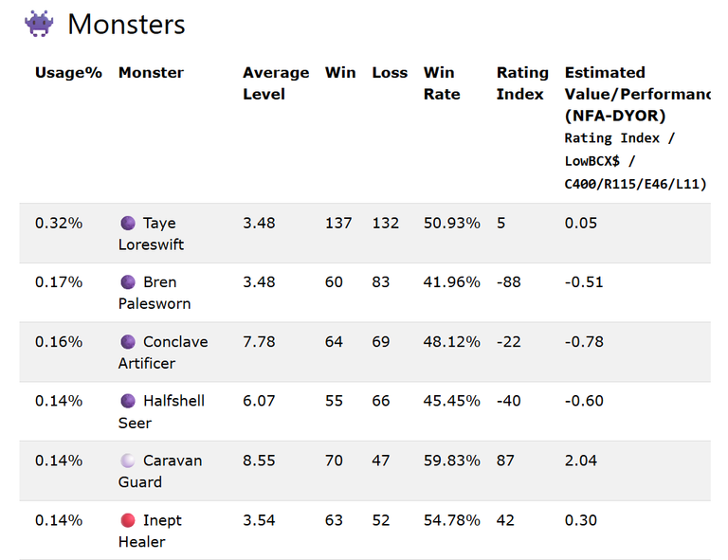Click Taye Loreswift's purple orb icon
Viewport: 728px width, 560px height.
128,224
